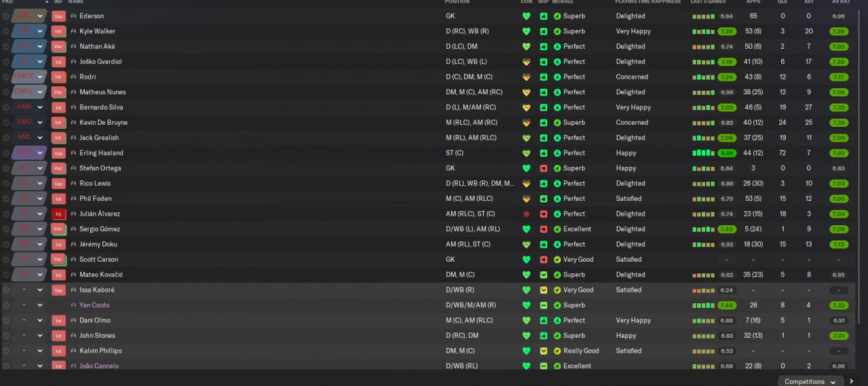Open the Competitions dropdown
The width and height of the screenshot is (868, 386).
[x=810, y=381]
